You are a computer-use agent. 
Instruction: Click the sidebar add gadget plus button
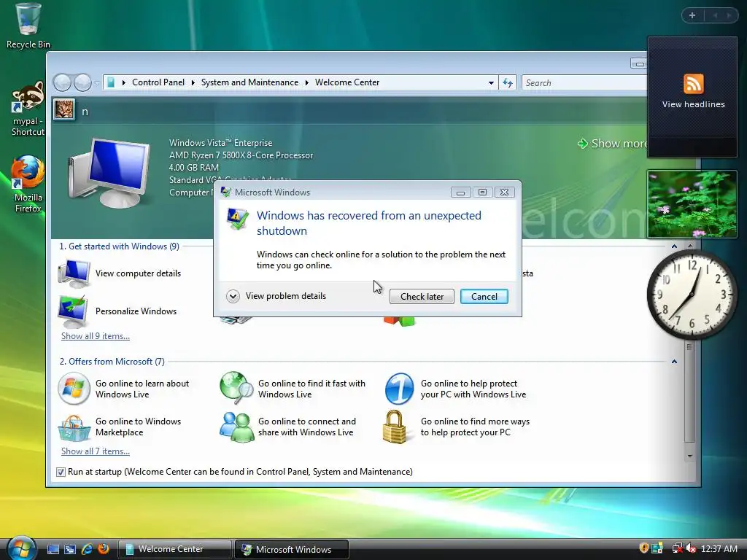692,15
